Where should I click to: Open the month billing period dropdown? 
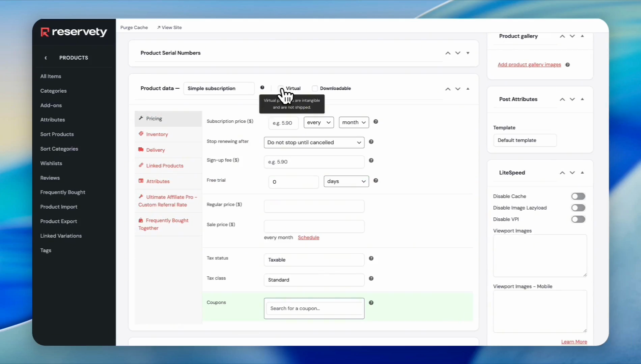354,122
